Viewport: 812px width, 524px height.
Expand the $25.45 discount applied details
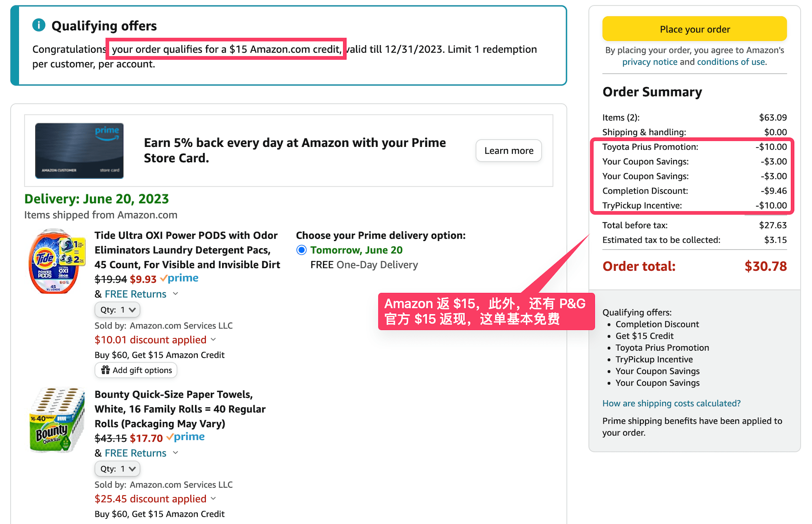point(214,498)
